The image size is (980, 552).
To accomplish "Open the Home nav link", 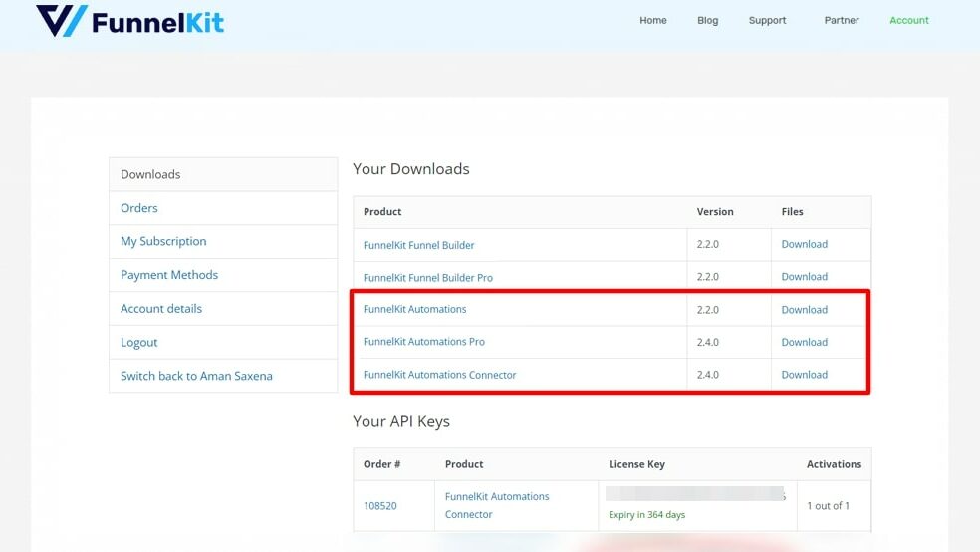I will point(652,20).
